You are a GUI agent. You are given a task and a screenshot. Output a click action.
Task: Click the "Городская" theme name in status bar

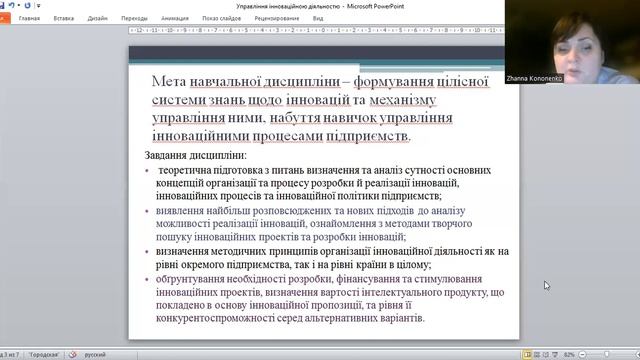44,355
